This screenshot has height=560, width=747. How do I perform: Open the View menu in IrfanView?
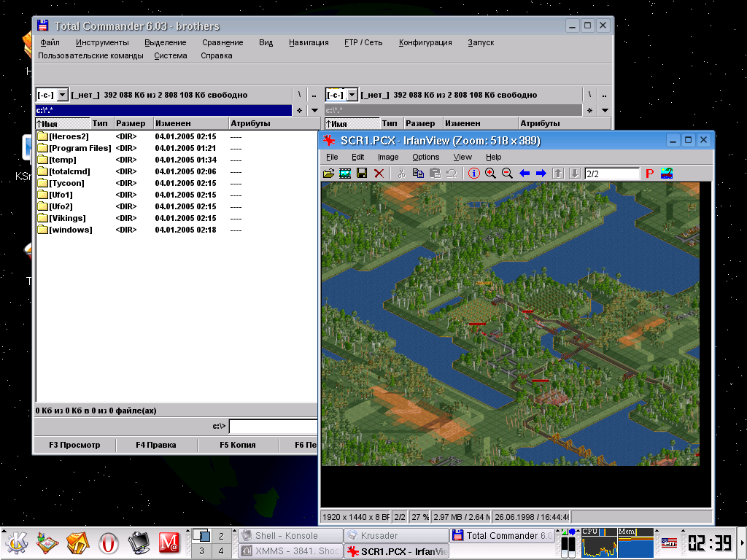462,157
